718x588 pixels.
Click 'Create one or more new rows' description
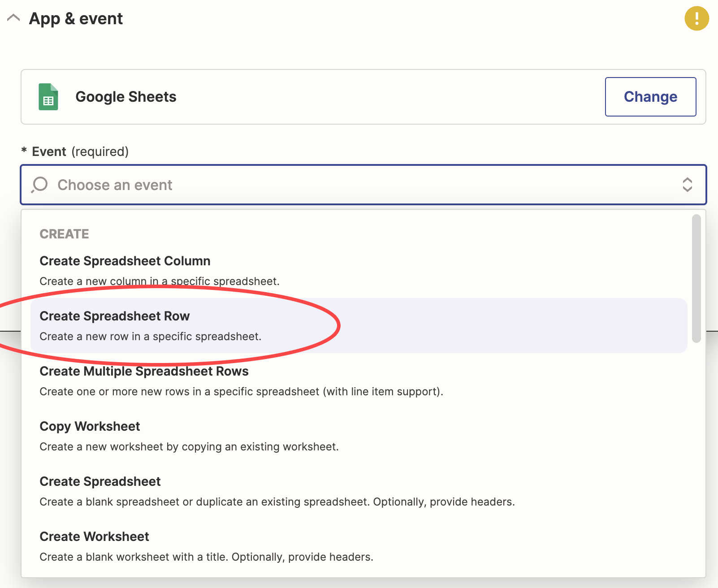[242, 392]
